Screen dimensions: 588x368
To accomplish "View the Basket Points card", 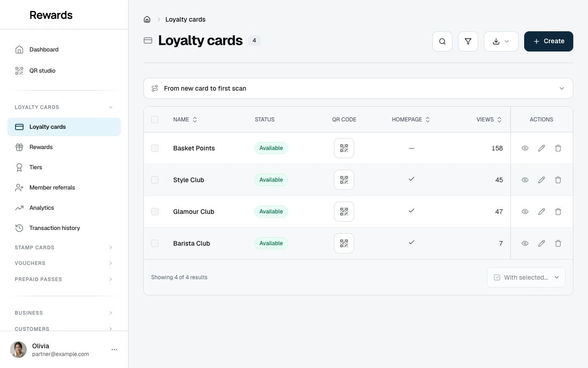I will click(525, 148).
